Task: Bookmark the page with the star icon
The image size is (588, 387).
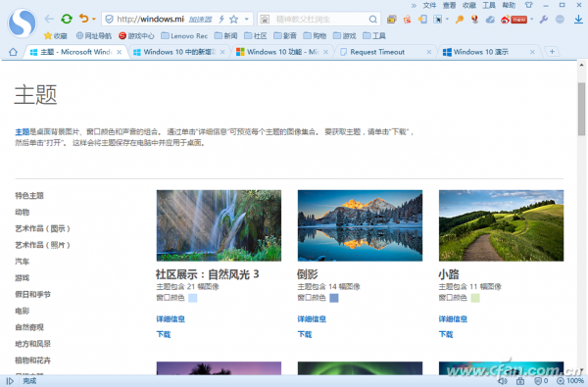Action: pyautogui.click(x=233, y=19)
